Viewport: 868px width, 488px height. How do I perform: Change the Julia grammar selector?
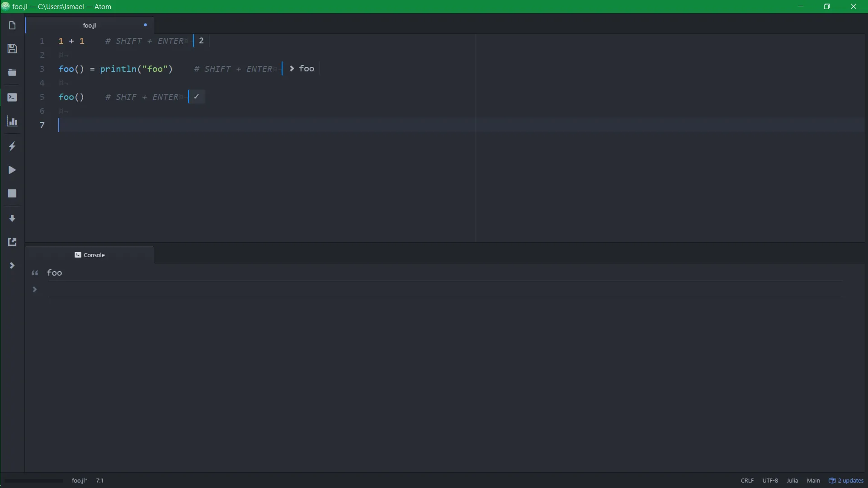click(x=792, y=480)
